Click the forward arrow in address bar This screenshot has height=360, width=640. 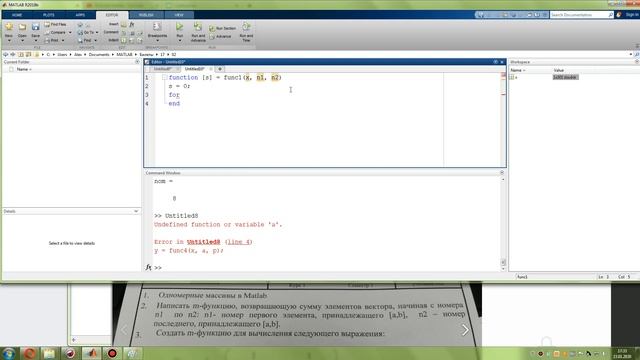(13, 54)
